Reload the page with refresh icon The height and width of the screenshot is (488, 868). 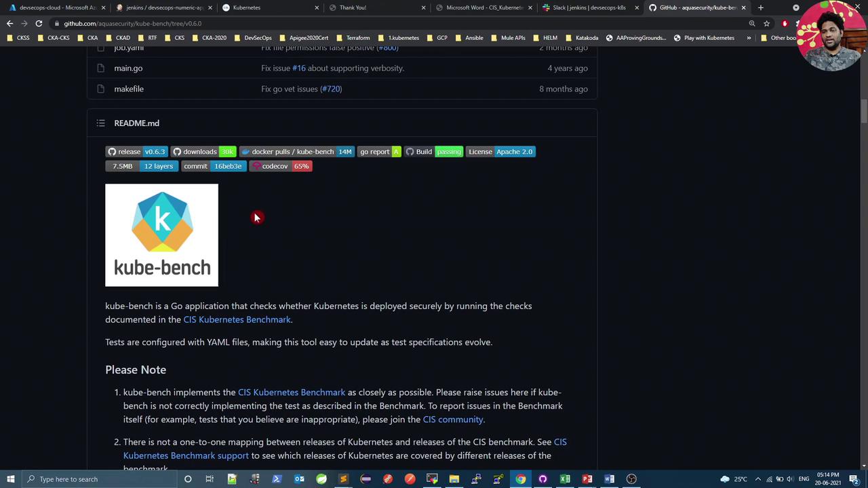pyautogui.click(x=39, y=23)
